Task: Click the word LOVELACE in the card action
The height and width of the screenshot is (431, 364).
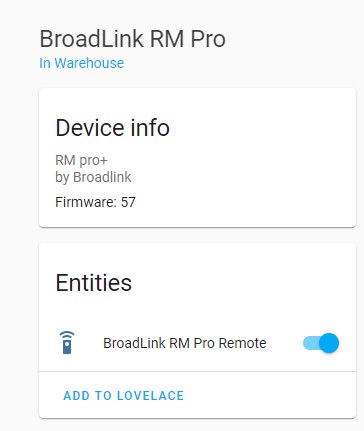Action: 150,395
